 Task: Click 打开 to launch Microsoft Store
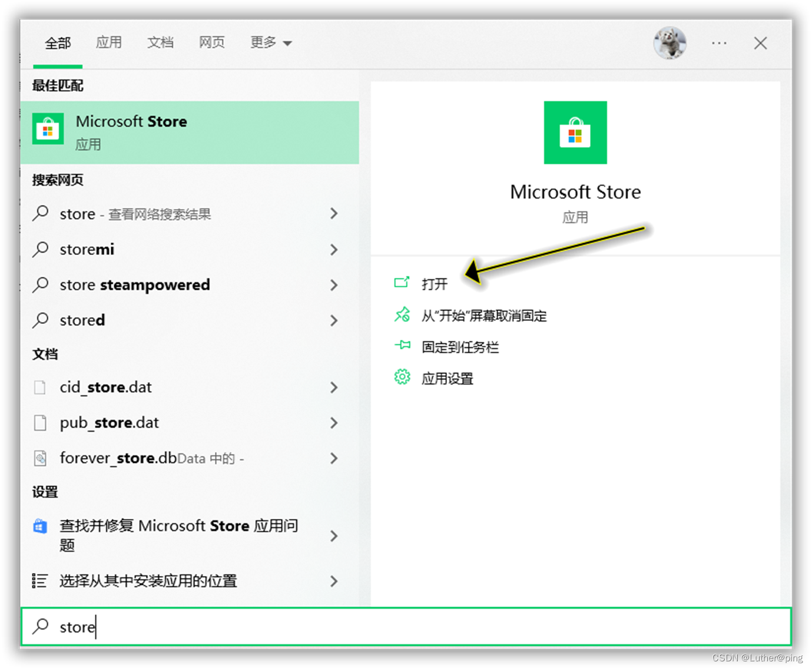click(435, 284)
